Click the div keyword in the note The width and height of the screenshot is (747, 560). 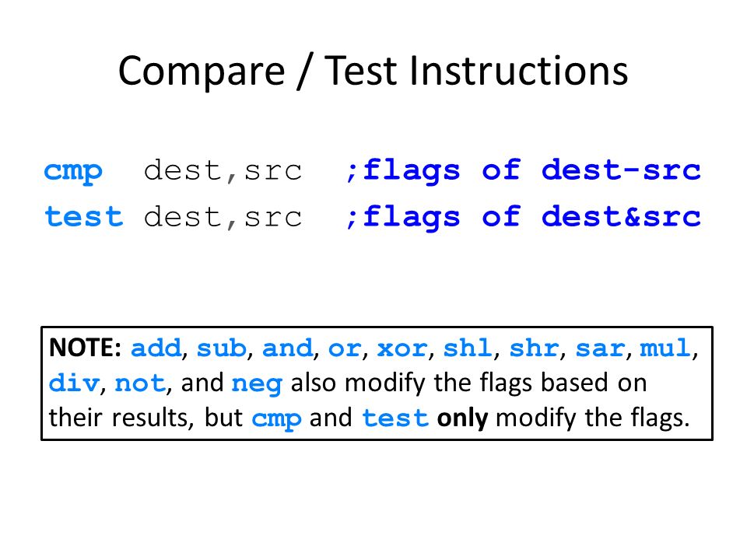(x=74, y=383)
